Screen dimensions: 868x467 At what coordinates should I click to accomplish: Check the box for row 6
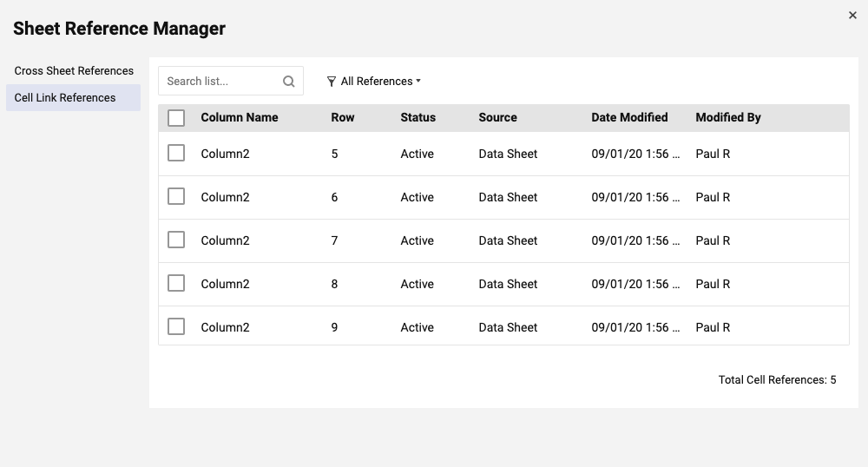tap(176, 196)
